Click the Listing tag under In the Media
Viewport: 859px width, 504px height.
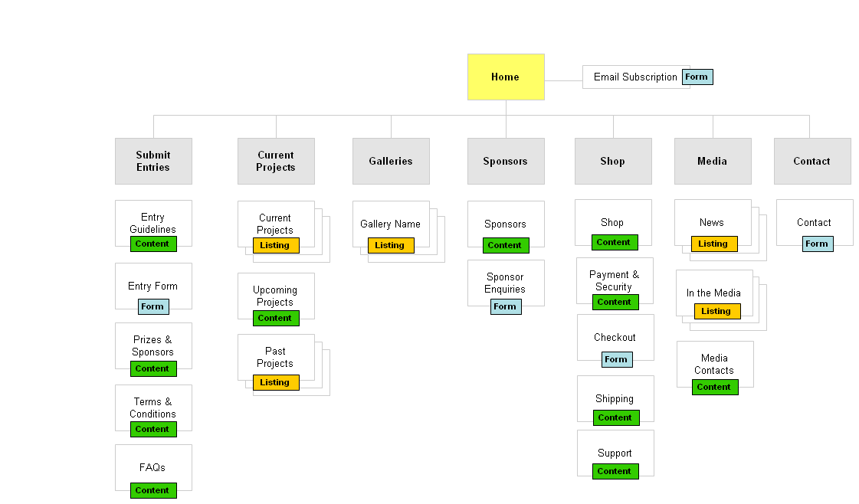717,311
